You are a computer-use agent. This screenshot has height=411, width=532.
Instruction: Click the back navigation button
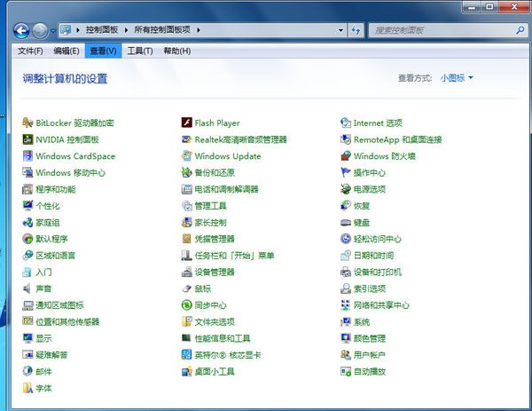click(x=22, y=30)
